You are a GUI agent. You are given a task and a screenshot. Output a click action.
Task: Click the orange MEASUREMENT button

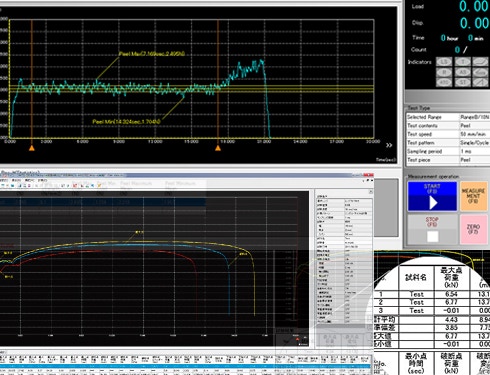pyautogui.click(x=473, y=196)
